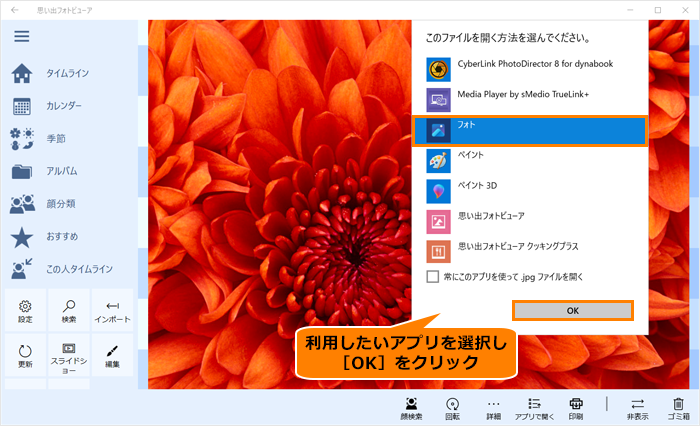The width and height of the screenshot is (700, 426).
Task: Choose 思い出フォトビューア app entry
Action: pyautogui.click(x=530, y=221)
